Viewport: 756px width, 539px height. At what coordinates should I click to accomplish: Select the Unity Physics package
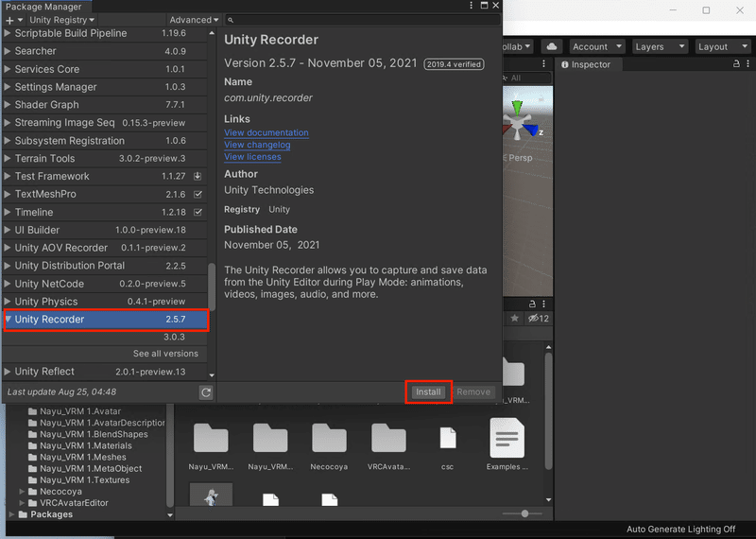[x=106, y=302]
